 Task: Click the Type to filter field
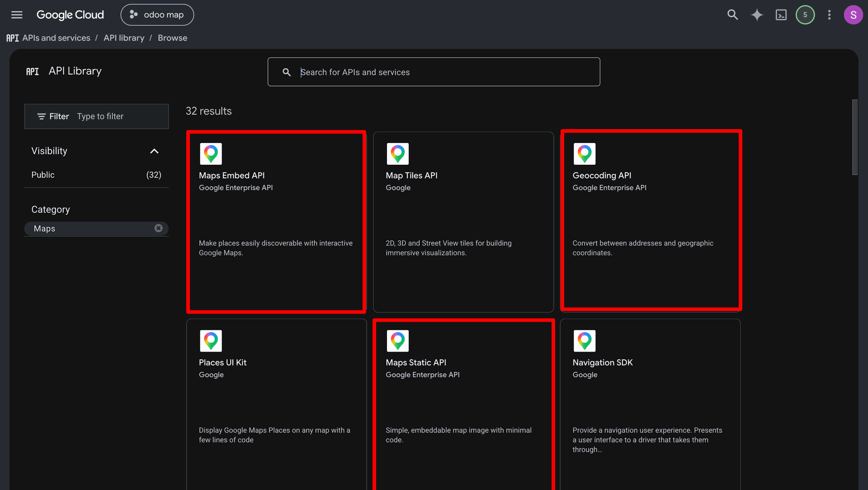[100, 117]
